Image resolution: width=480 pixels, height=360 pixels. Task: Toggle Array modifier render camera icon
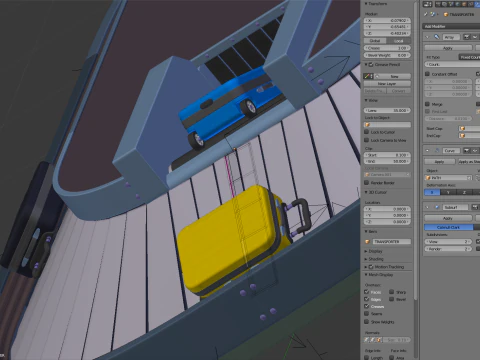(x=467, y=37)
